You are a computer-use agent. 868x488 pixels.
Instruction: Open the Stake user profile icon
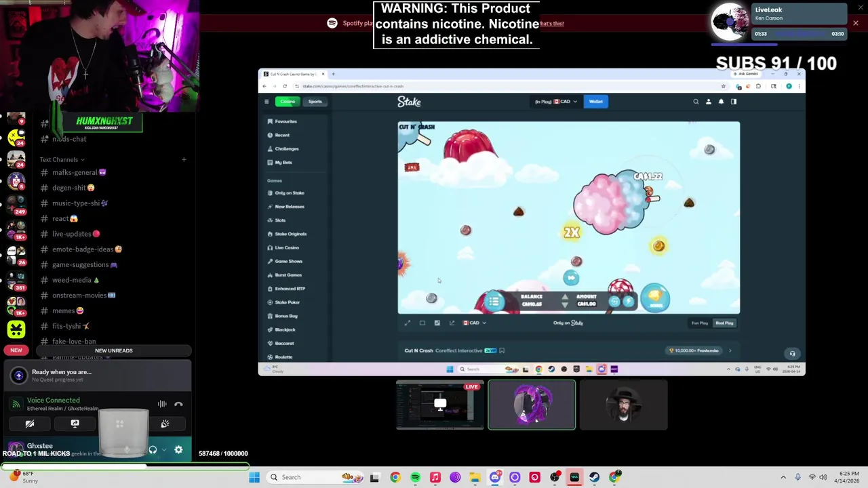pyautogui.click(x=709, y=102)
